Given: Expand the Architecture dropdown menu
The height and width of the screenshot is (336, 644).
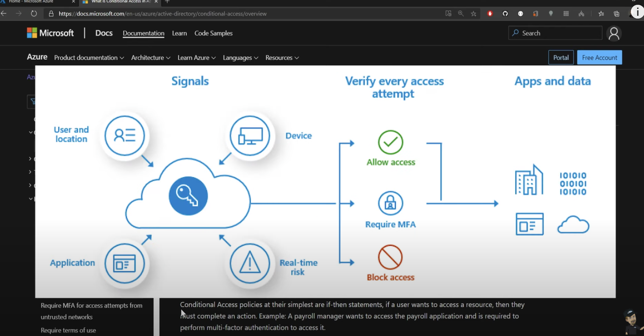Looking at the screenshot, I should 151,58.
